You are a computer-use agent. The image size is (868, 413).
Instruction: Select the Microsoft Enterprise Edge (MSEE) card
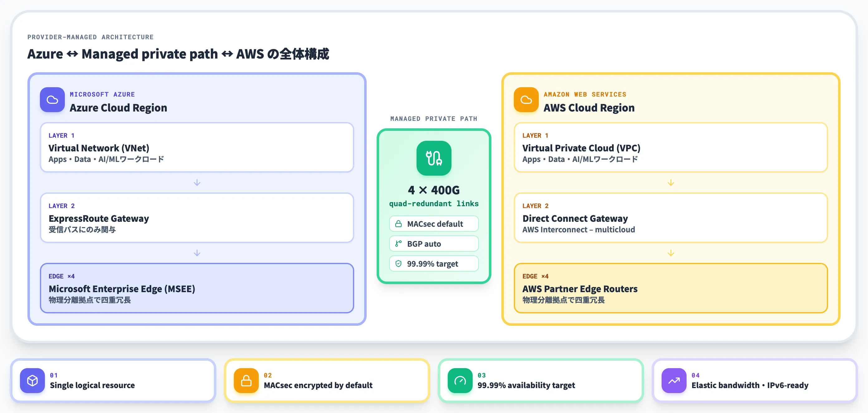click(x=197, y=288)
